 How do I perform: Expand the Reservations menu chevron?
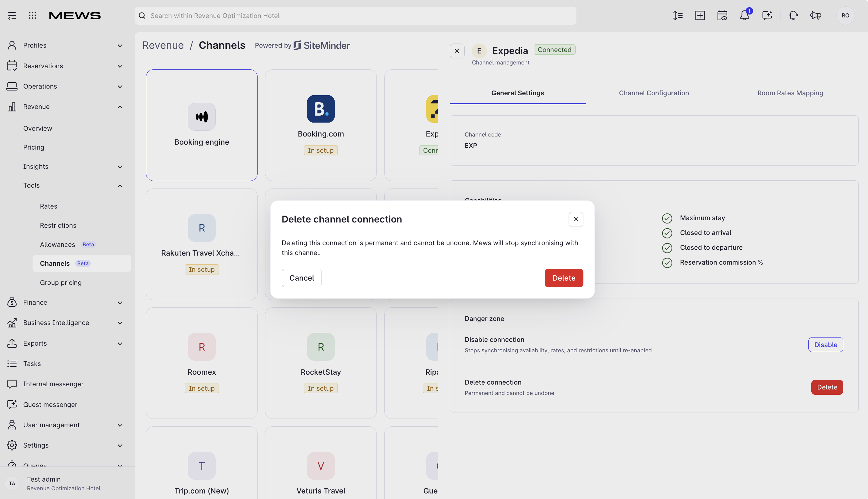pyautogui.click(x=120, y=66)
